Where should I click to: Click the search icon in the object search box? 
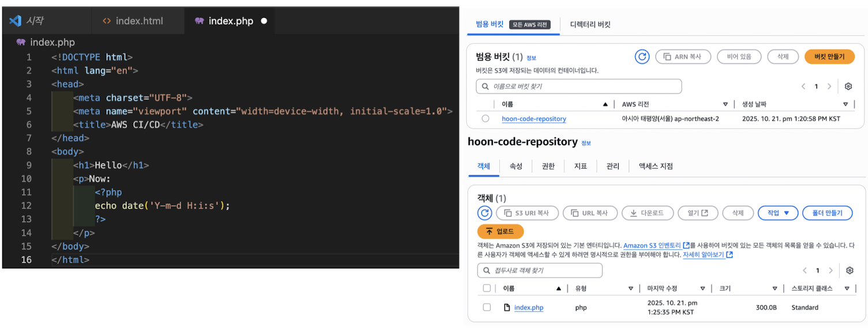pyautogui.click(x=487, y=270)
